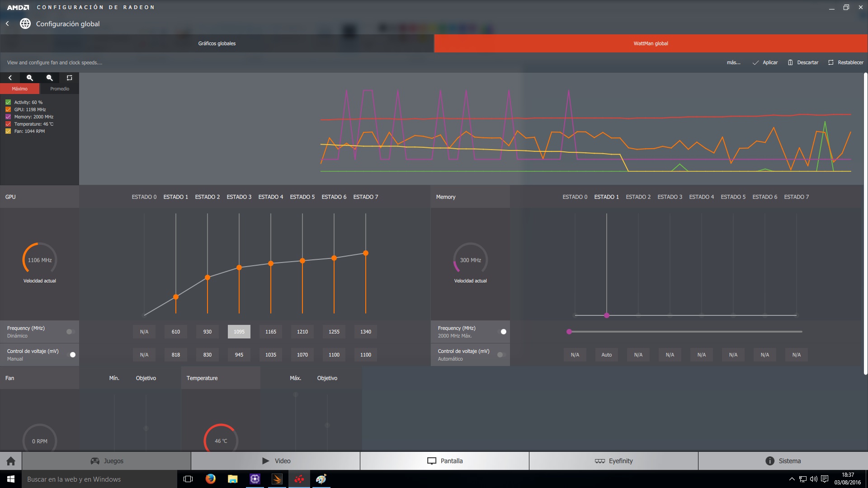Select the WattMan global tab
Image resolution: width=868 pixels, height=488 pixels.
(x=651, y=43)
